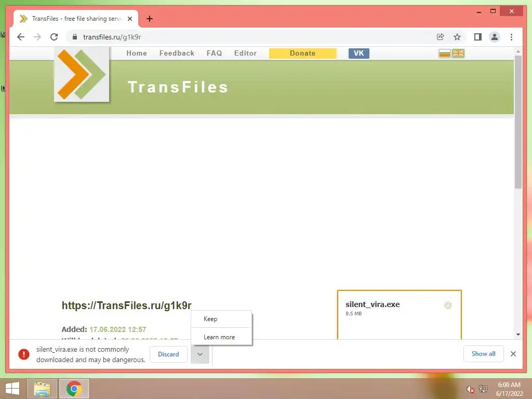
Task: Open the Editor page
Action: tap(245, 54)
